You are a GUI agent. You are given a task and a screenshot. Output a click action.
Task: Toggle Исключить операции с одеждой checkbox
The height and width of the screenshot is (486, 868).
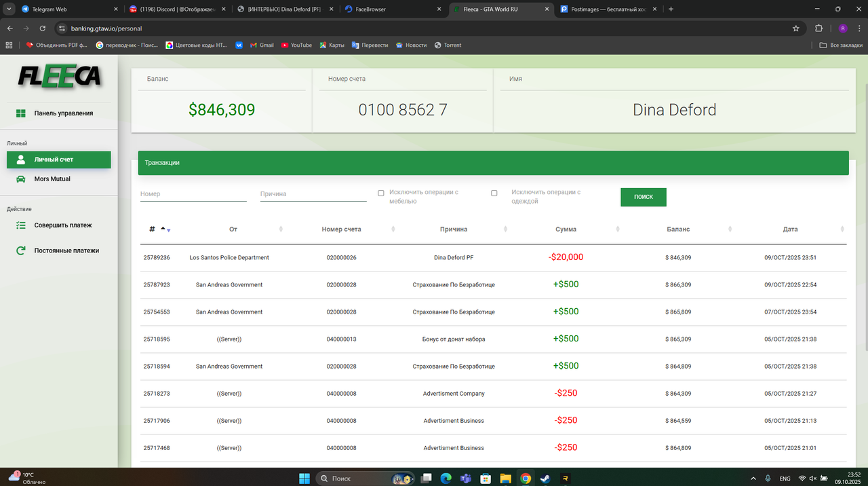tap(494, 193)
